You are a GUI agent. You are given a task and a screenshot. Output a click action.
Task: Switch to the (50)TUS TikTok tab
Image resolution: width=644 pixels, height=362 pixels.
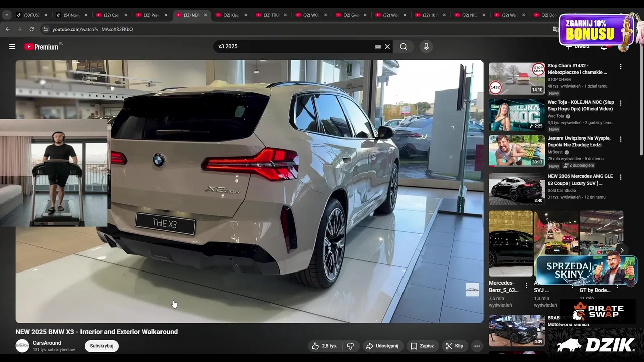click(x=31, y=15)
